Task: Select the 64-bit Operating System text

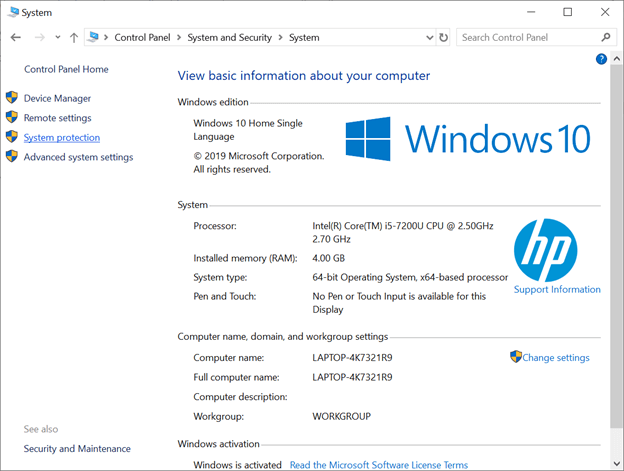Action: (410, 277)
